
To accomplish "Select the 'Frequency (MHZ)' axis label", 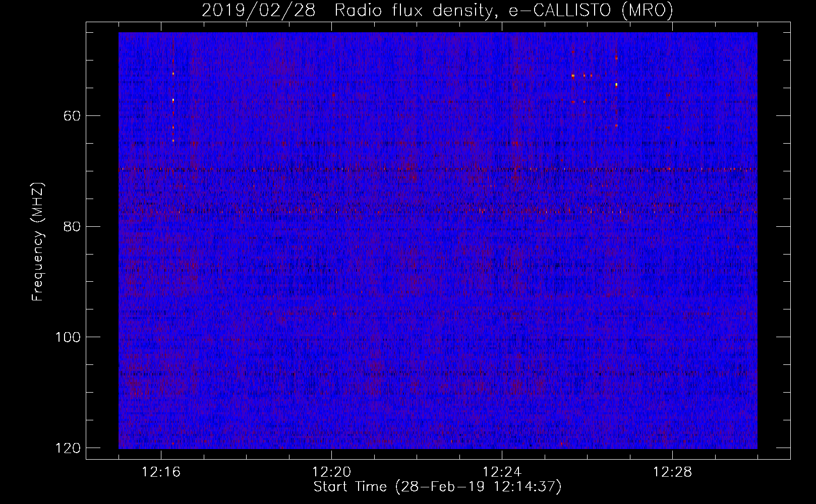I will pos(38,242).
